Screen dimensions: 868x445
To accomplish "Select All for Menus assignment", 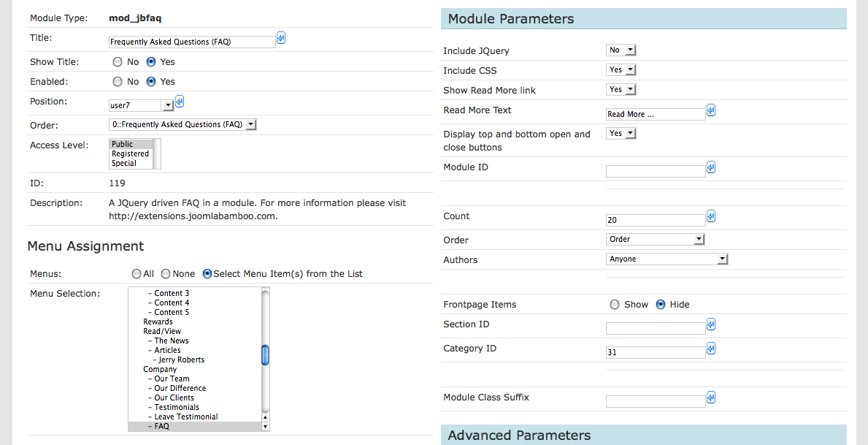I will tap(137, 274).
